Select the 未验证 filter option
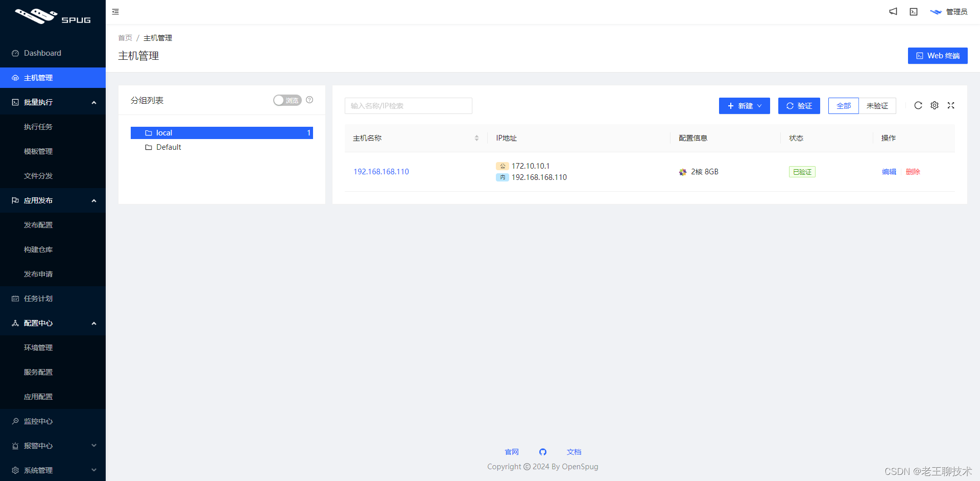The width and height of the screenshot is (980, 481). pyautogui.click(x=877, y=106)
